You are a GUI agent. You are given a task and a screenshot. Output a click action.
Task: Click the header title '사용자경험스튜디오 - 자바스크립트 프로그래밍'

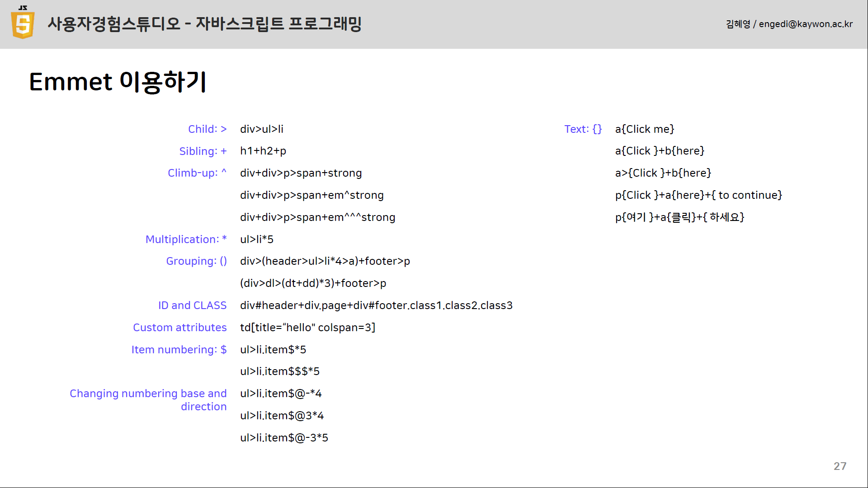[204, 23]
